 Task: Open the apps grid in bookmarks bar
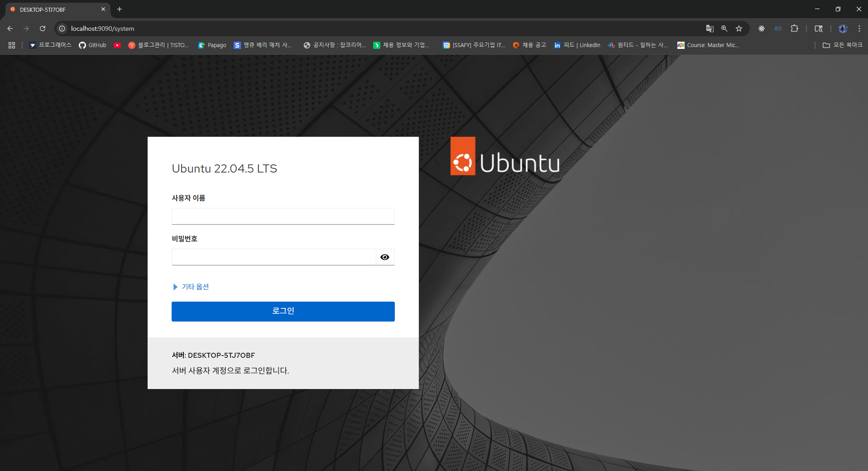pos(12,45)
